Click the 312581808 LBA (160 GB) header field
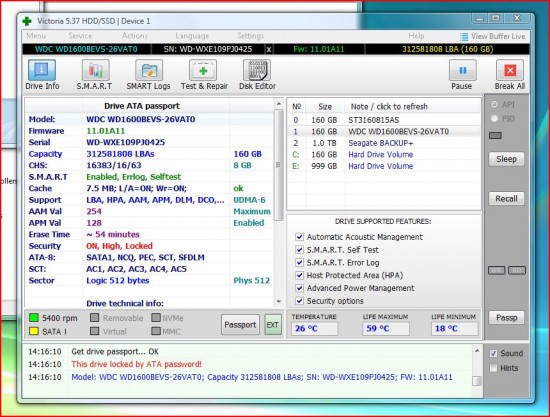 coord(448,49)
